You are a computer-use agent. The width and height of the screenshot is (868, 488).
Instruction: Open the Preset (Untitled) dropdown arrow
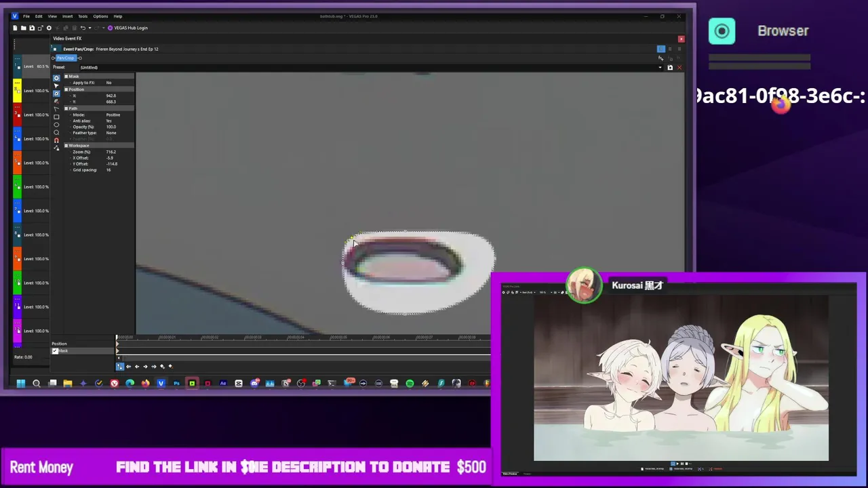(660, 68)
